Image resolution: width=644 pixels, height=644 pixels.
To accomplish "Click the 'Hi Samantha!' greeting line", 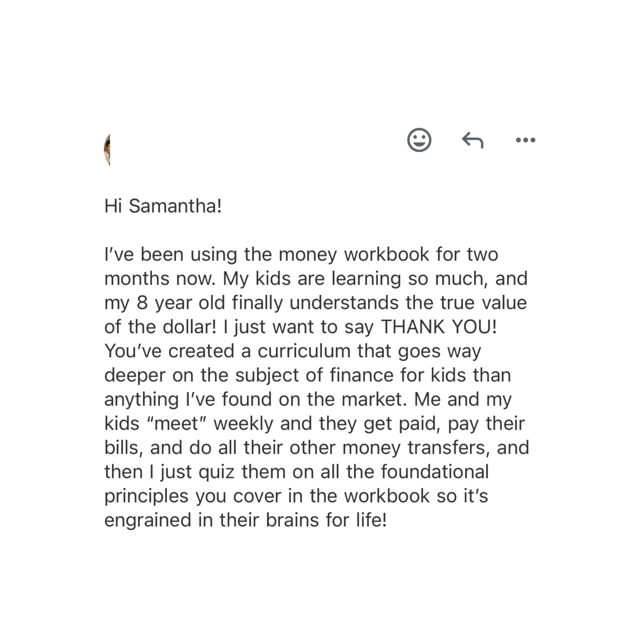I will (163, 206).
